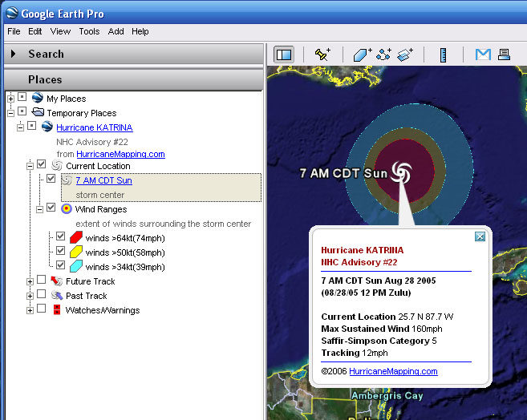This screenshot has height=420, width=527.
Task: Collapse the Wind Ranges node
Action: [x=39, y=210]
